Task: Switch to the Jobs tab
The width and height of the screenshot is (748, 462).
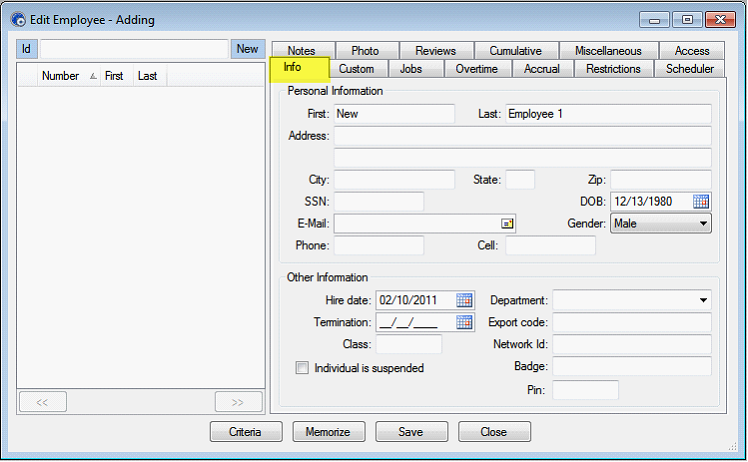Action: (x=410, y=69)
